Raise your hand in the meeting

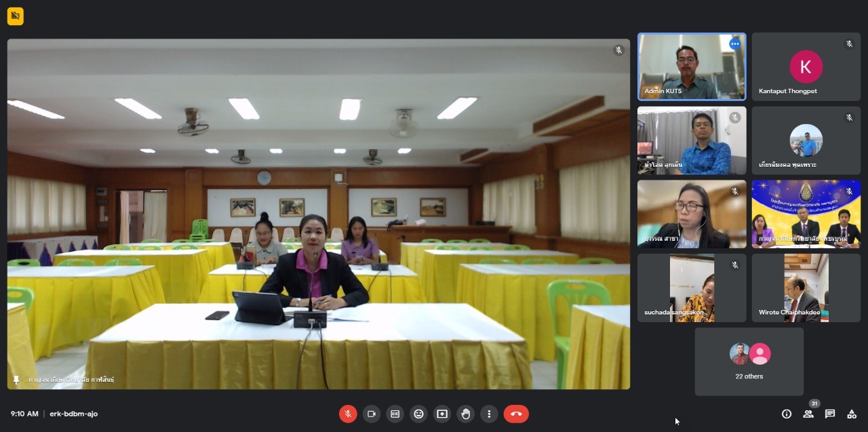pos(465,414)
